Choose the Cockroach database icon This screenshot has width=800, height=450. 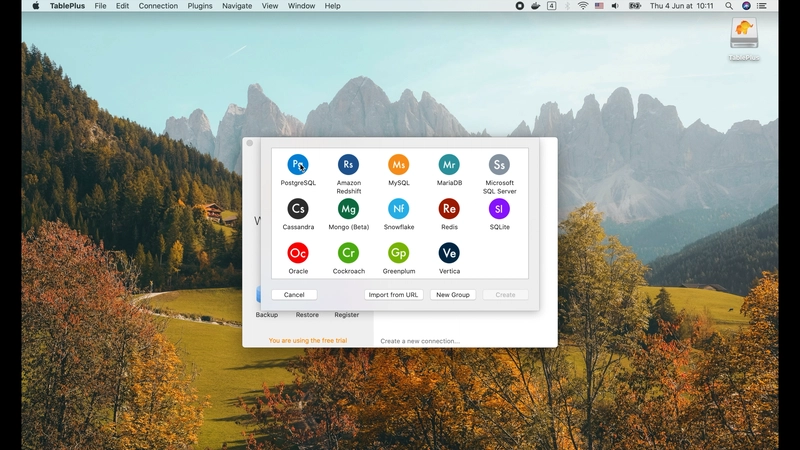click(x=348, y=253)
